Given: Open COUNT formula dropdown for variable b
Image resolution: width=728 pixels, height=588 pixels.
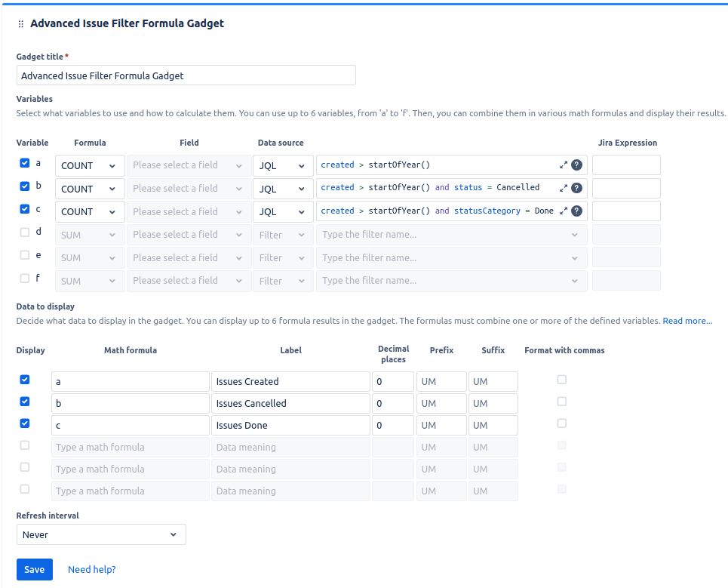Looking at the screenshot, I should (90, 189).
